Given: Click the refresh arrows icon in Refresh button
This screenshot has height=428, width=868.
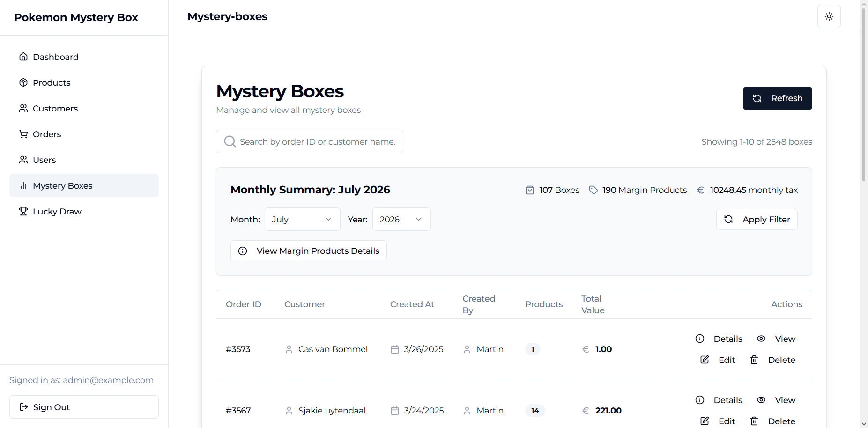Looking at the screenshot, I should [757, 98].
